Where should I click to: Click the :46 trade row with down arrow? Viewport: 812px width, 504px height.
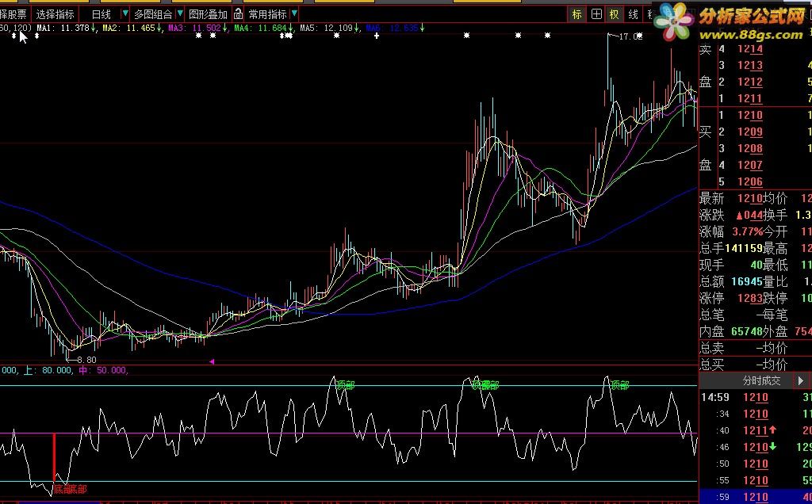point(756,447)
